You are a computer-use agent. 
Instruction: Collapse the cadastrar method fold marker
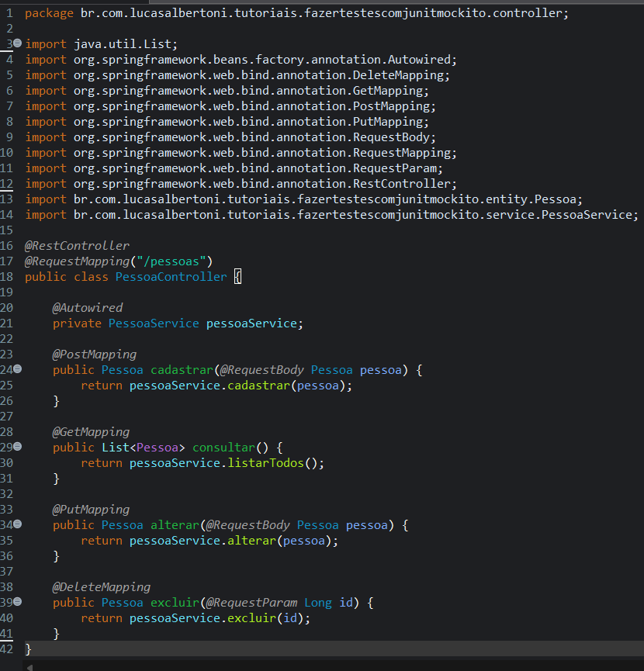tap(17, 370)
